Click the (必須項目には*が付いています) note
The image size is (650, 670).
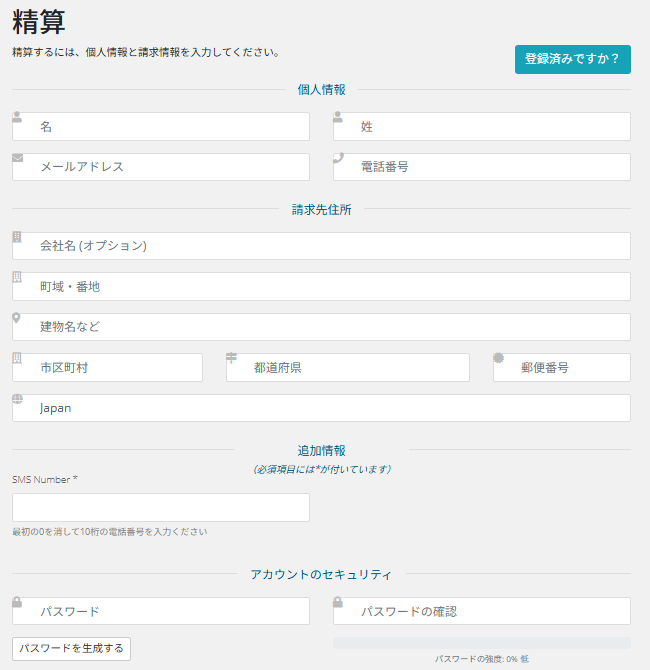tap(321, 469)
